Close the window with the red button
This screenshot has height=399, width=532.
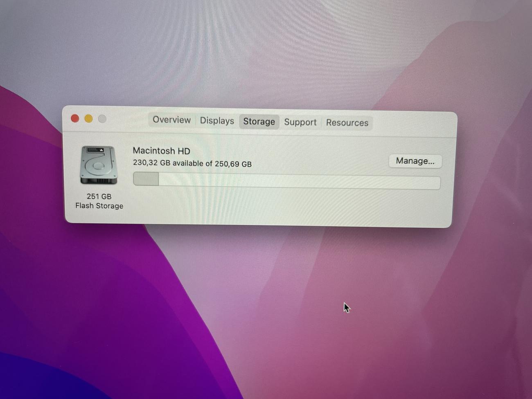[x=75, y=118]
